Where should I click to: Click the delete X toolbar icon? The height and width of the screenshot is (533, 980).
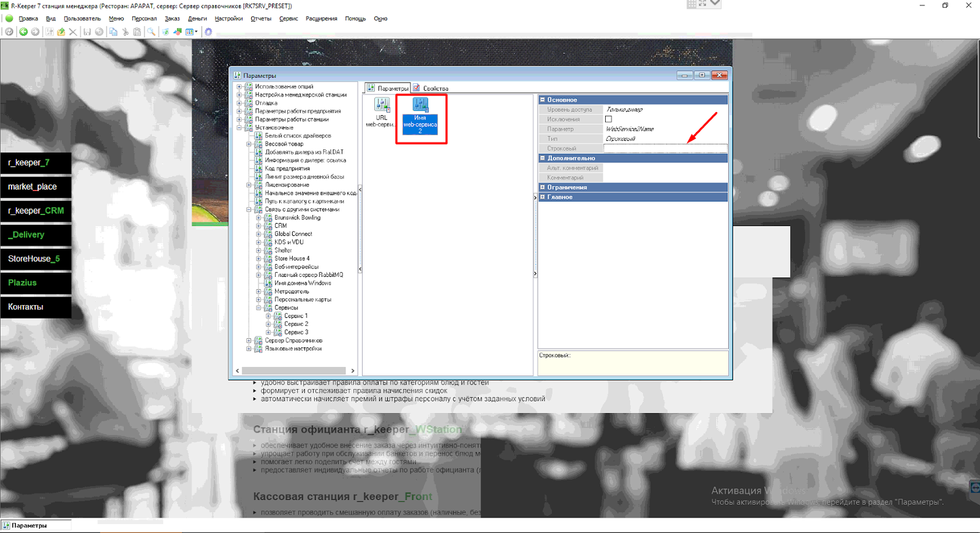(73, 32)
